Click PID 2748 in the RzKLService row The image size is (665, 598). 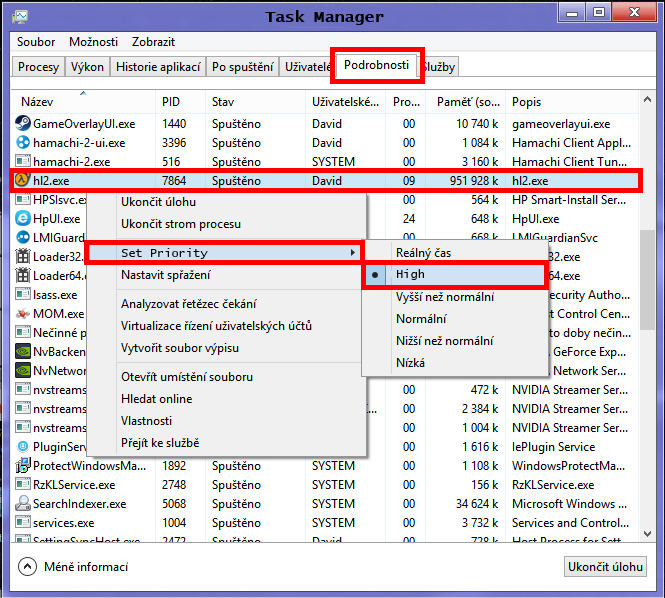(x=174, y=484)
